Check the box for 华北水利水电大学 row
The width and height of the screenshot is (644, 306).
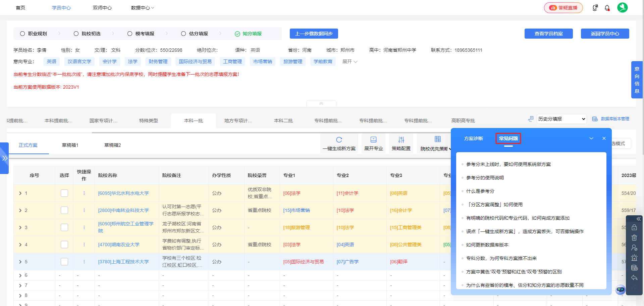64,193
